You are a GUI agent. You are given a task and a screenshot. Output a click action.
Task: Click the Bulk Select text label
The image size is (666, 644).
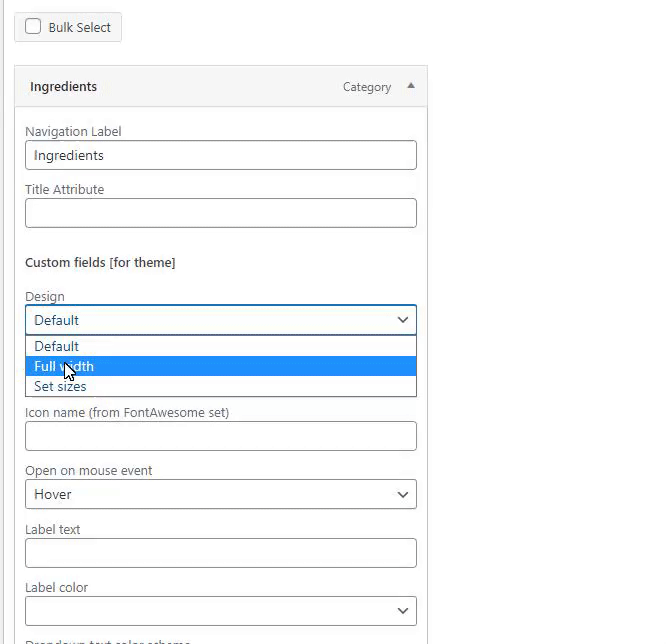click(79, 28)
